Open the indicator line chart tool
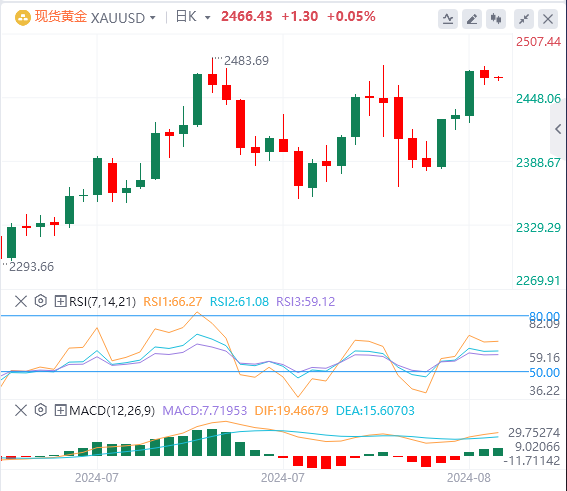This screenshot has width=567, height=491. [448, 19]
